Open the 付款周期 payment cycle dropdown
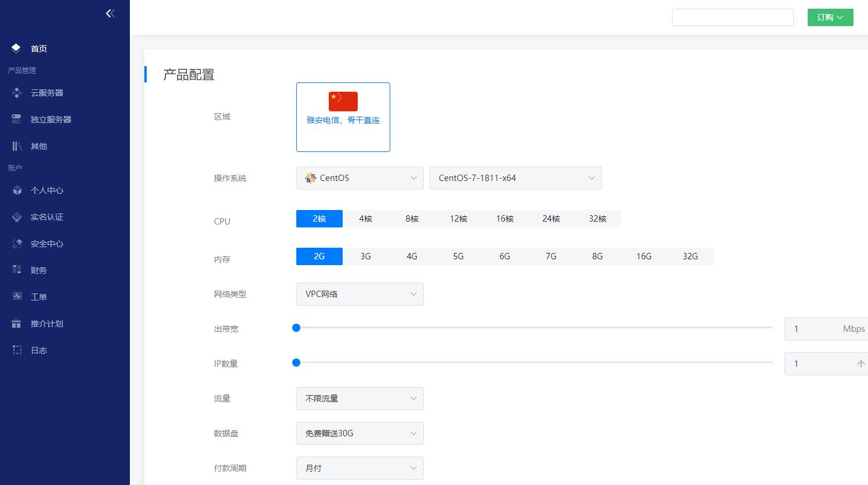Viewport: 868px width, 485px height. pyautogui.click(x=359, y=468)
